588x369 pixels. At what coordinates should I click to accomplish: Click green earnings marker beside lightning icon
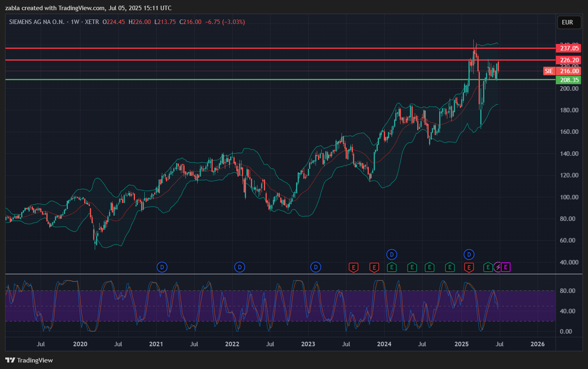[488, 267]
